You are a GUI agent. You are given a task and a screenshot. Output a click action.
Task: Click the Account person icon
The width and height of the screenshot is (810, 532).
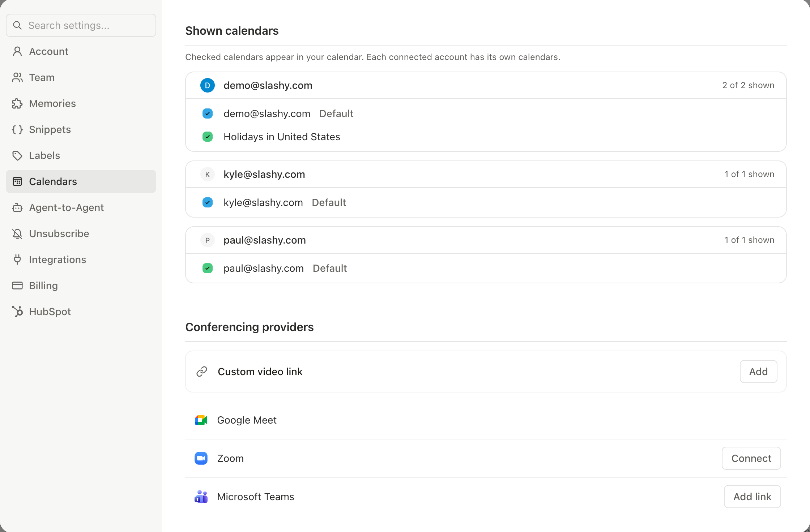[17, 51]
